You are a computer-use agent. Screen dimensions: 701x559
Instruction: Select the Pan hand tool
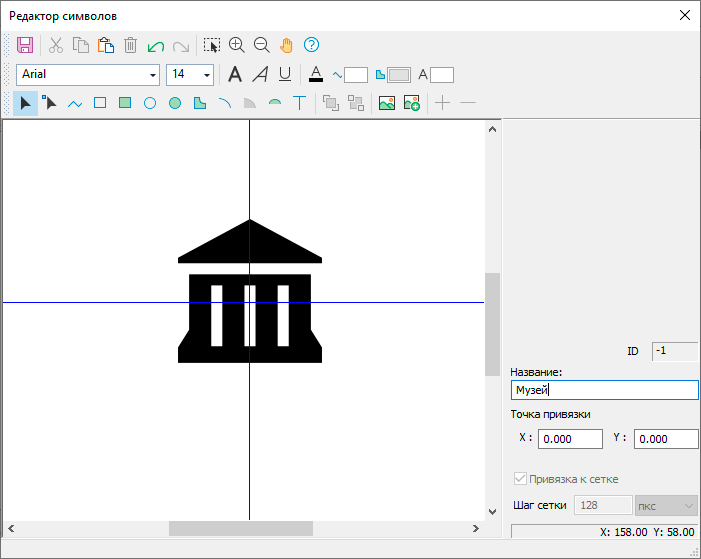pyautogui.click(x=286, y=45)
